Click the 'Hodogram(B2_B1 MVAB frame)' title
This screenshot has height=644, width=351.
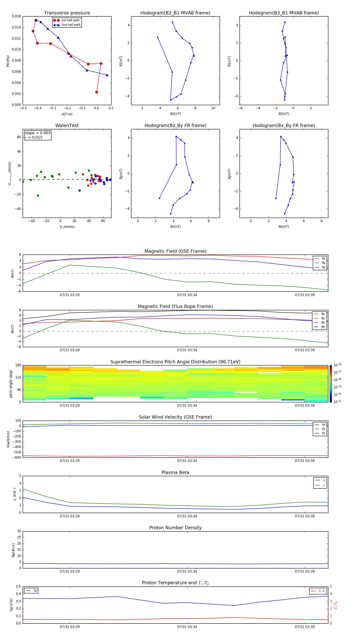click(175, 13)
